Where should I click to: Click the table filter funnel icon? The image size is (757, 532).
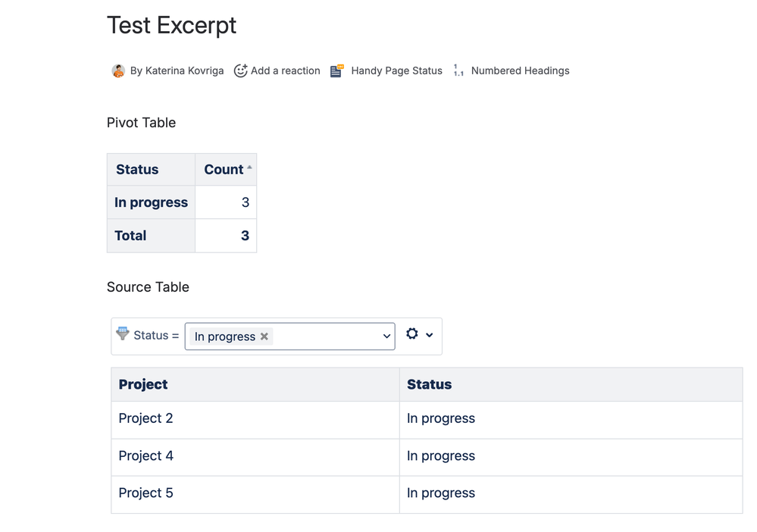click(123, 333)
